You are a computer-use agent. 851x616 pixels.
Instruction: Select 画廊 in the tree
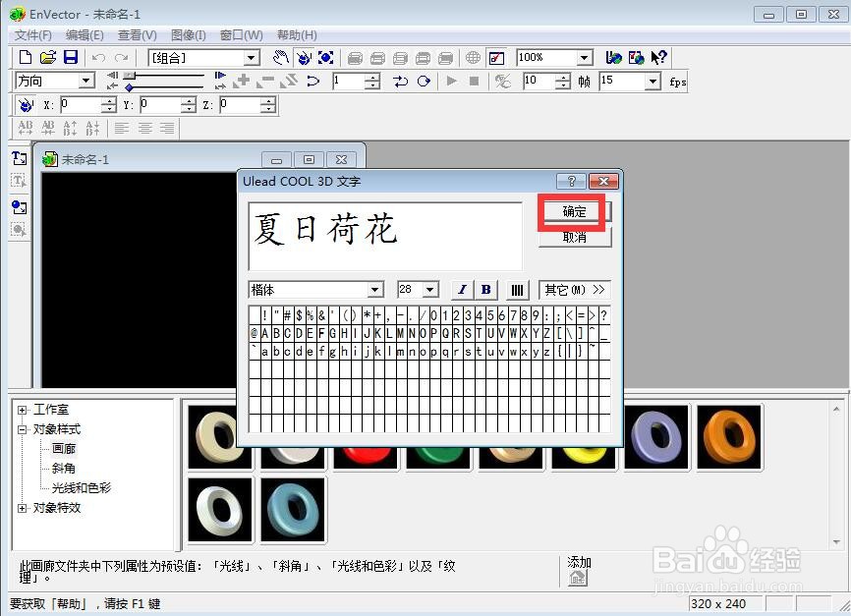[x=64, y=449]
